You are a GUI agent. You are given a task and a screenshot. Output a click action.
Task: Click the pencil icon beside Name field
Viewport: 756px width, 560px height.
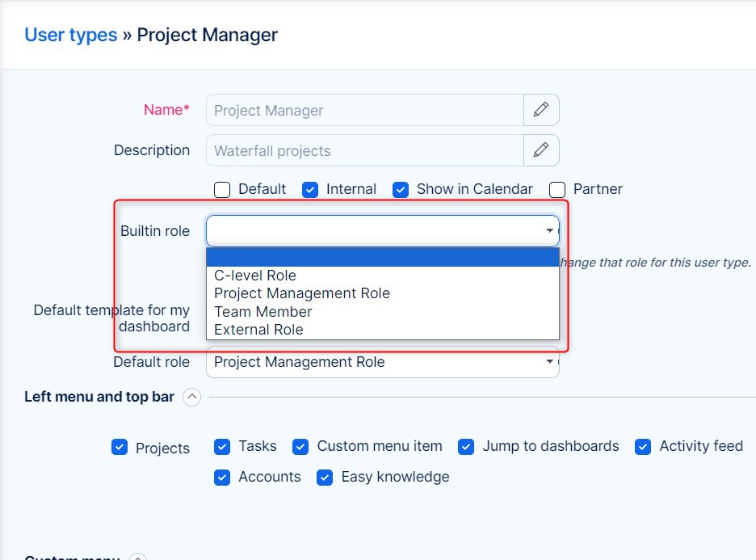point(541,110)
